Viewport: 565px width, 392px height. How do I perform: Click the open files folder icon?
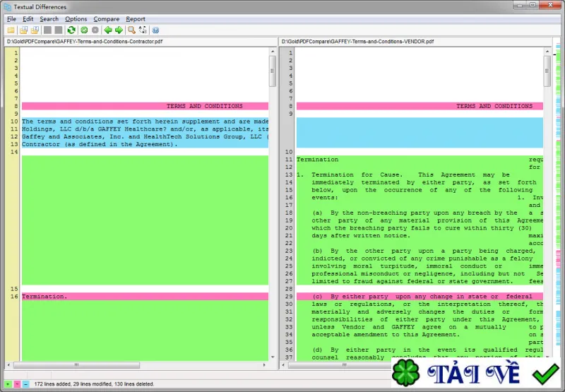pos(11,30)
